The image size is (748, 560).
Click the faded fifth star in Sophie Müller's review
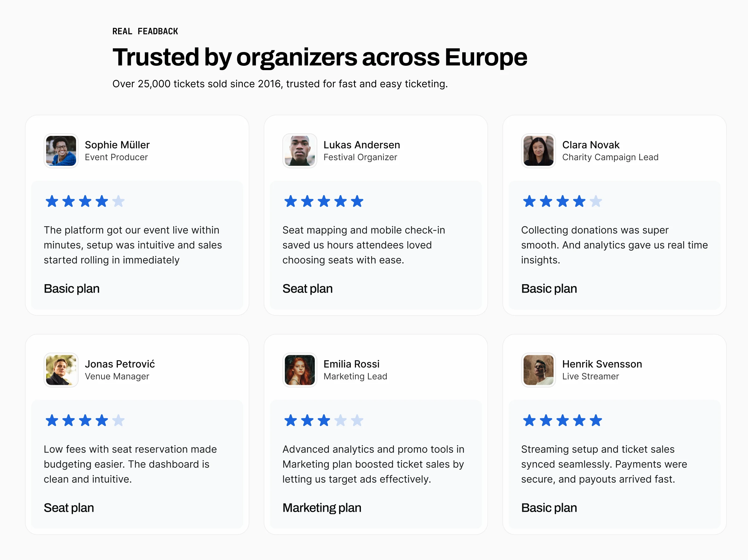pyautogui.click(x=118, y=201)
